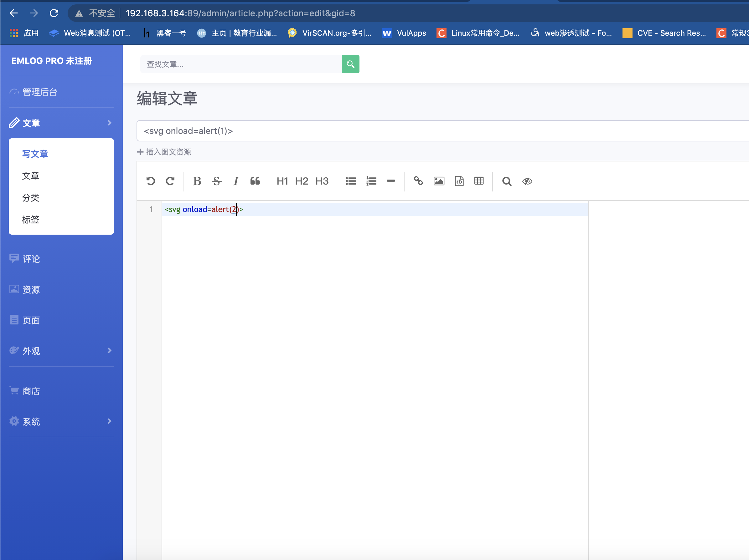Click the green article search button
The image size is (749, 560).
350,64
